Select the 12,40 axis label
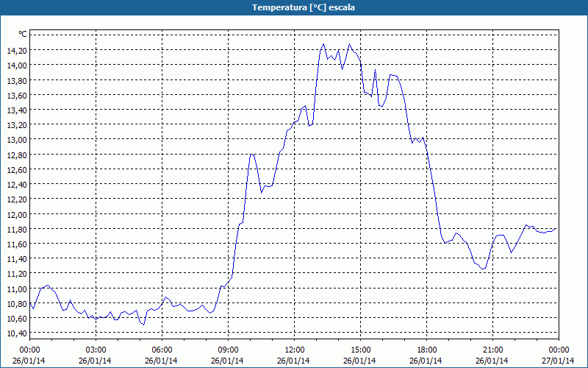The height and width of the screenshot is (368, 588). [x=16, y=185]
